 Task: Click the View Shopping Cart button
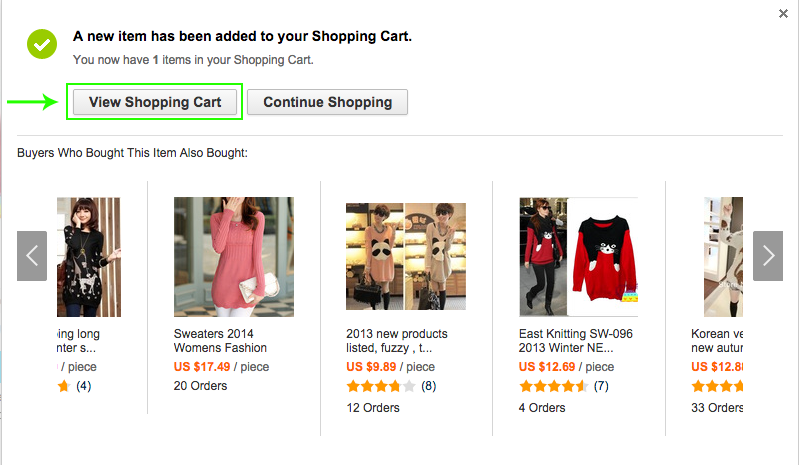coord(154,102)
